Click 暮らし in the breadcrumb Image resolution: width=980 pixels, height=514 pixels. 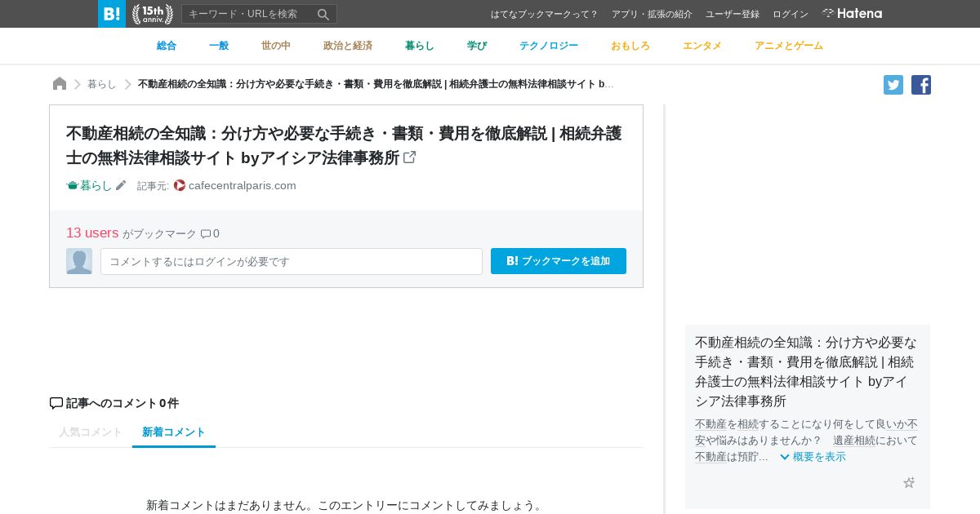pos(102,84)
